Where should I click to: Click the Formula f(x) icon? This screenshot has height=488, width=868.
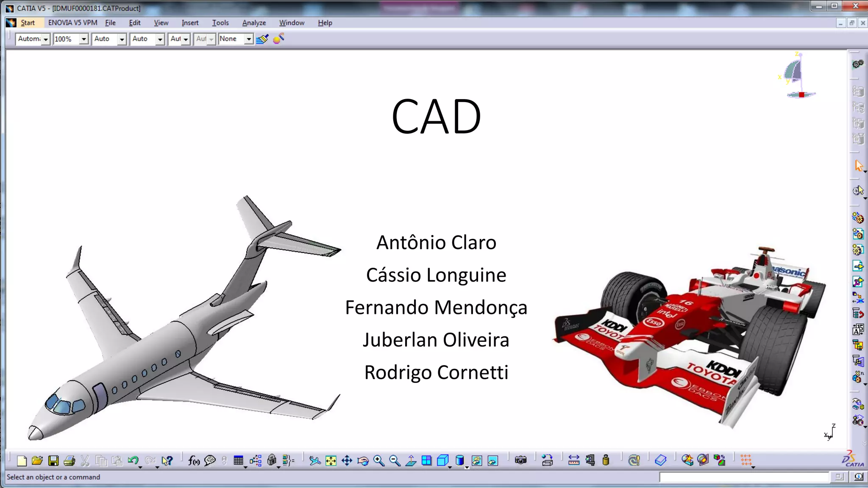(194, 460)
